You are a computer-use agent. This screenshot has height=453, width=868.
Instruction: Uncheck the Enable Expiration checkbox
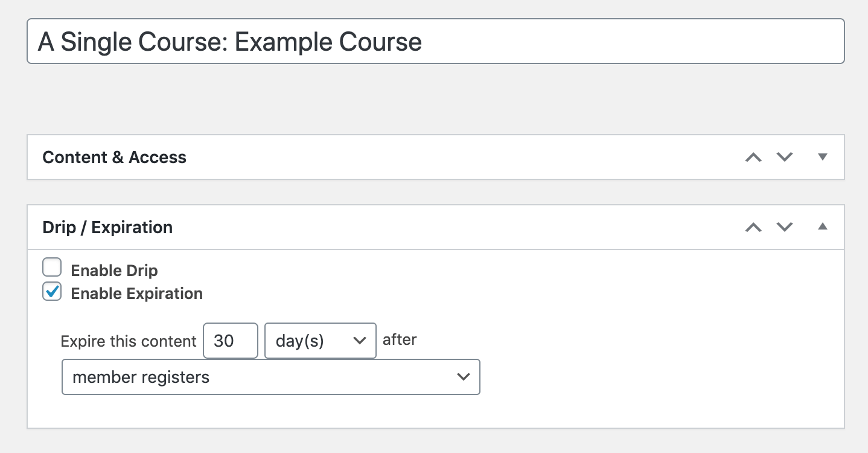pyautogui.click(x=52, y=291)
